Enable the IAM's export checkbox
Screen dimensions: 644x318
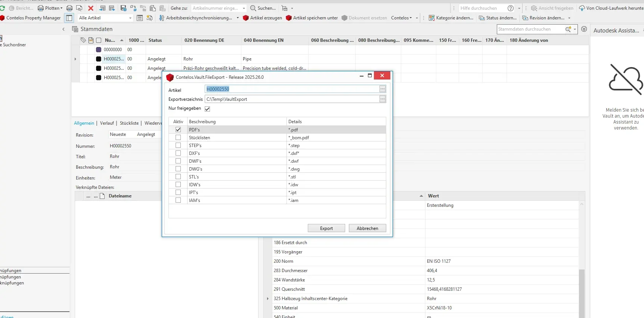click(x=178, y=200)
